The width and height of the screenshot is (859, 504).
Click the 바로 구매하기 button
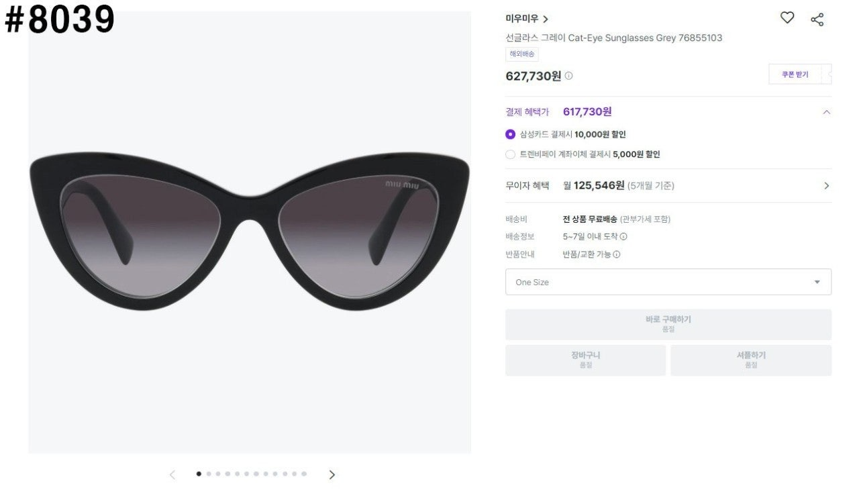668,324
